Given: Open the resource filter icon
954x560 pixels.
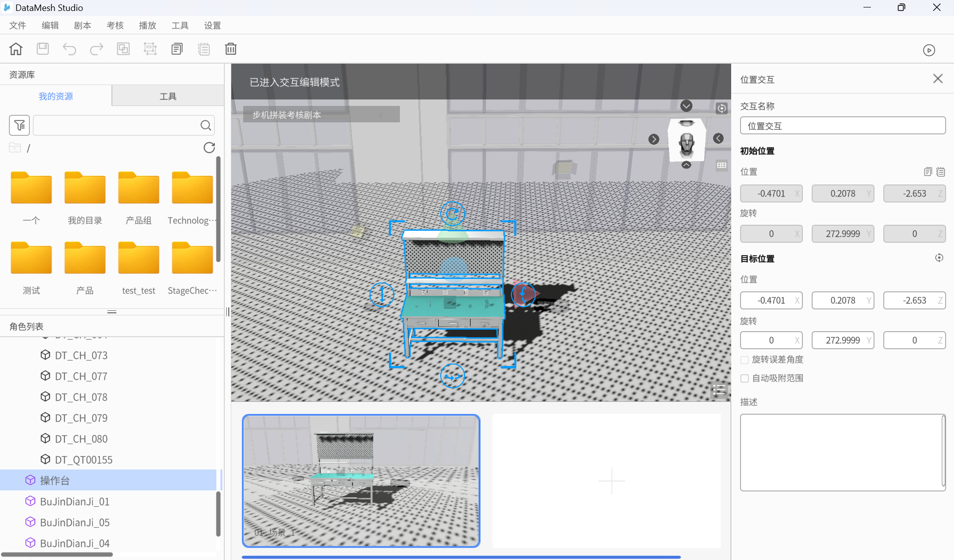Looking at the screenshot, I should tap(19, 125).
